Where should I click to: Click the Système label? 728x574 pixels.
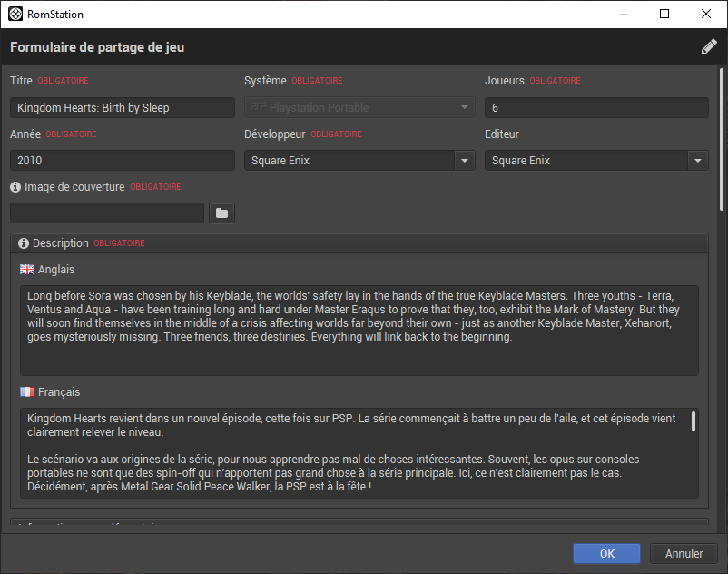point(266,80)
